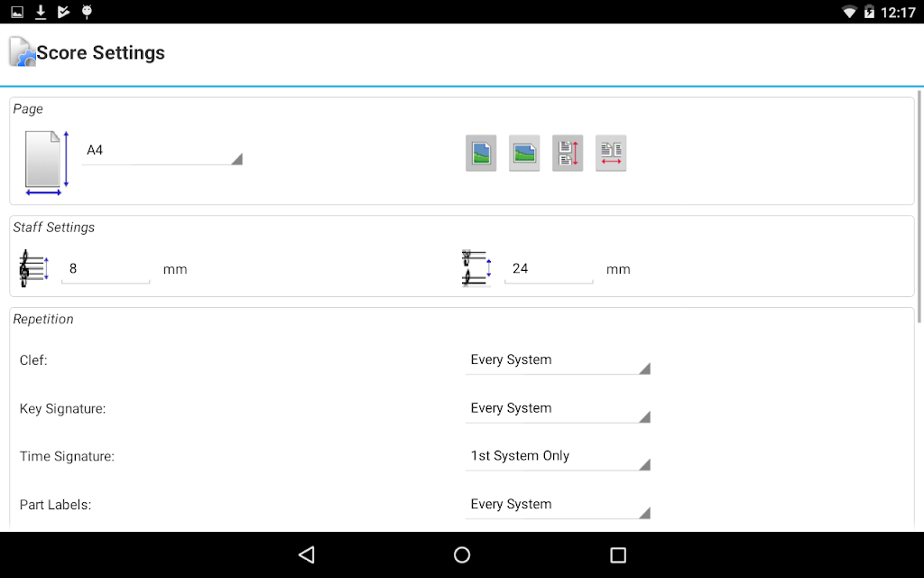Tap the checkmark play store notification icon
The image size is (924, 578).
coord(64,12)
